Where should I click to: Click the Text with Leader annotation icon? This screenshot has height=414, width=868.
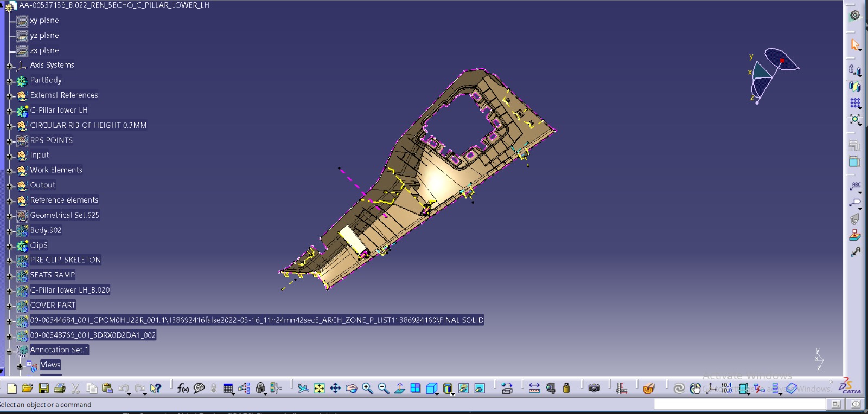855,186
